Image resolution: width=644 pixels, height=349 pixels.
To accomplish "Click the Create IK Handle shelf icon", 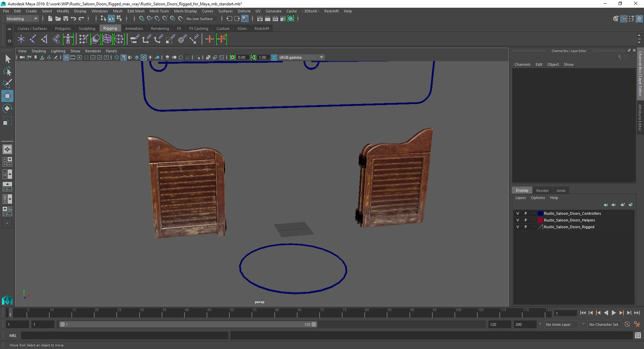I will point(45,39).
